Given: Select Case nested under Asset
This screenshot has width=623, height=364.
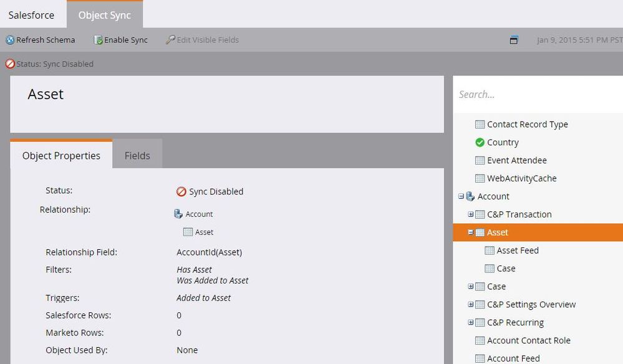Looking at the screenshot, I should coord(506,269).
